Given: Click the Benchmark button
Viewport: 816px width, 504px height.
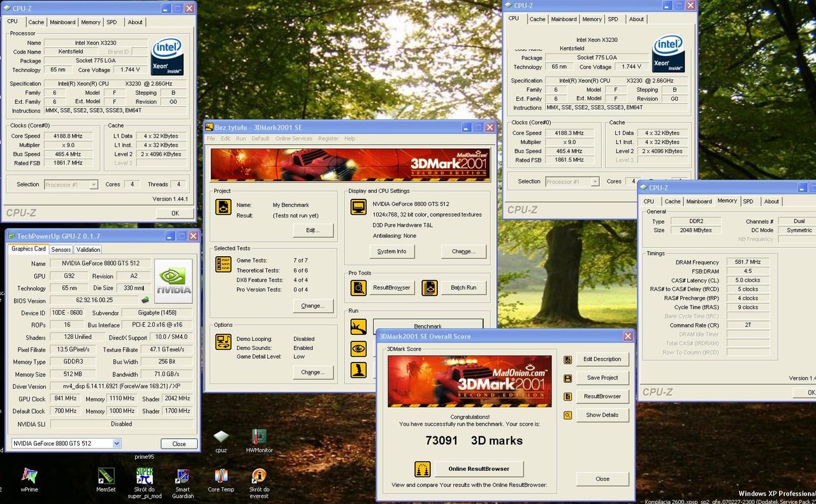Looking at the screenshot, I should [x=428, y=326].
